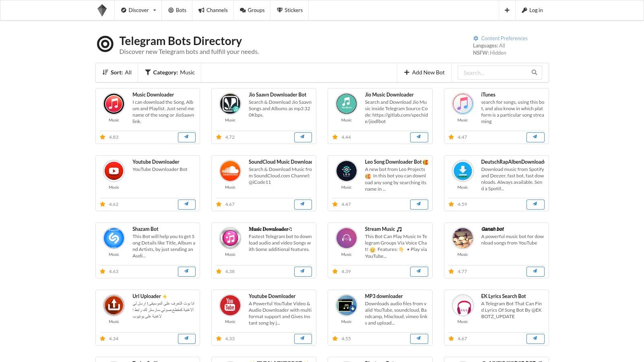This screenshot has height=362, width=644.
Task: Click the Url Uploader avatar
Action: pyautogui.click(x=114, y=305)
